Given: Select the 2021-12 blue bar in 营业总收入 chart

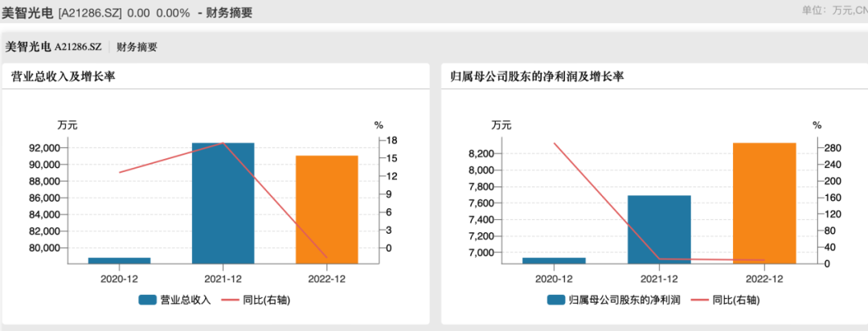Looking at the screenshot, I should click(223, 202).
